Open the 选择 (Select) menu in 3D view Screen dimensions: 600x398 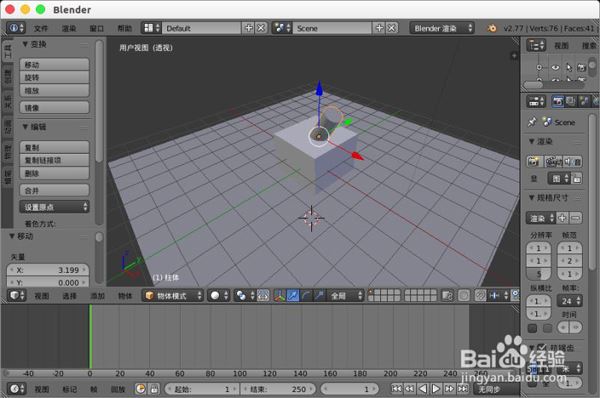(69, 296)
